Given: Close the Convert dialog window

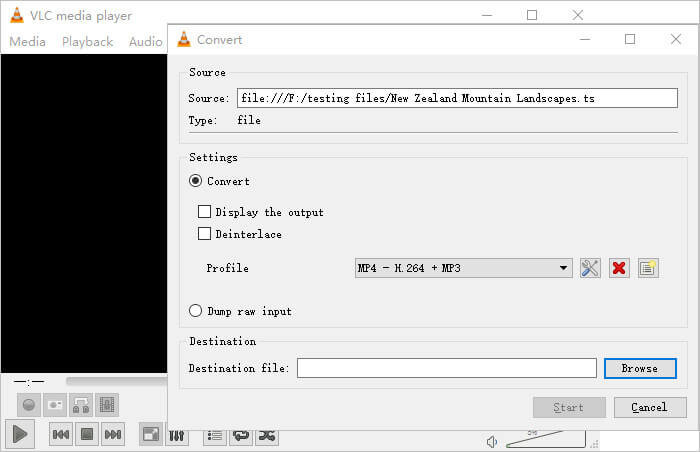Looking at the screenshot, I should coord(676,39).
